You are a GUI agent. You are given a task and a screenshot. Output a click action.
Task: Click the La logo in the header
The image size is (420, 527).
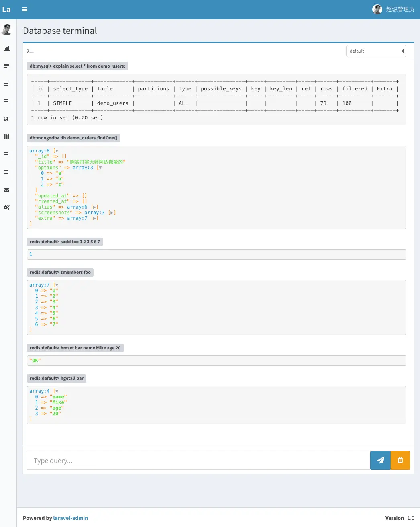[6, 9]
